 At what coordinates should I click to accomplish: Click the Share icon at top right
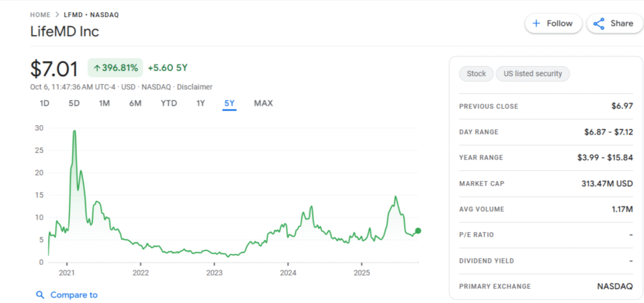coord(599,23)
